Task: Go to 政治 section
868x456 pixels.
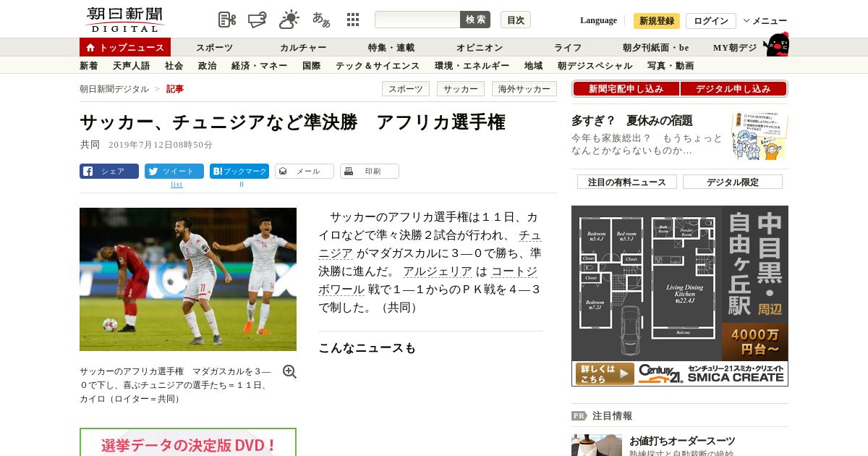Action: [208, 66]
